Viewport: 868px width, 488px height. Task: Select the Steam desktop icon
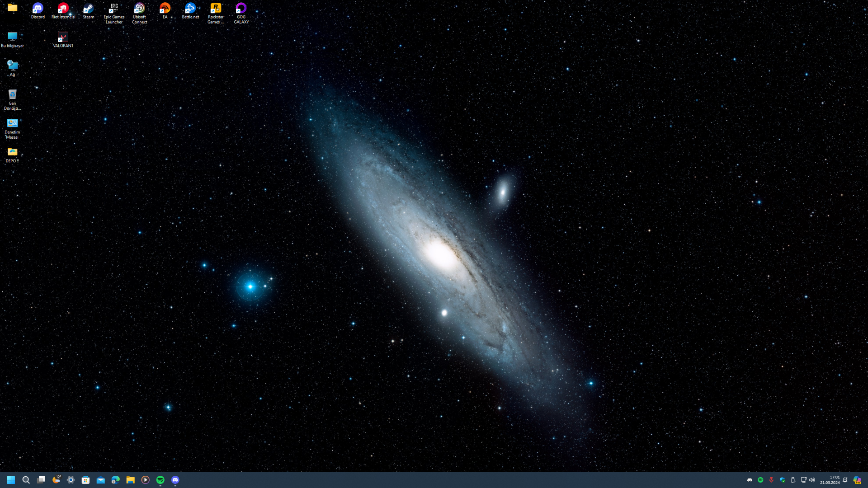tap(88, 9)
